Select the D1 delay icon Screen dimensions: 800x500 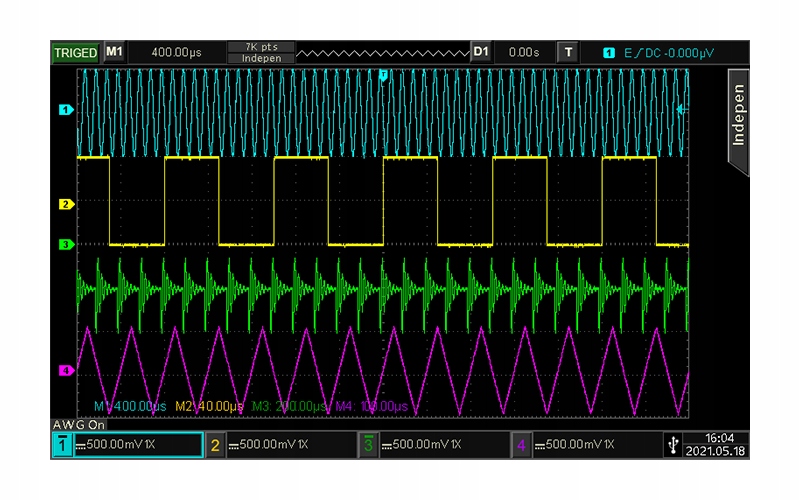tap(481, 52)
